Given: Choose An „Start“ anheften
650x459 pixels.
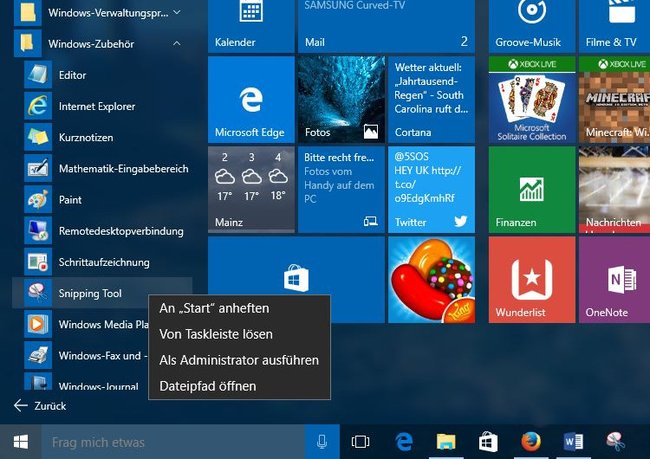Looking at the screenshot, I should (239, 308).
